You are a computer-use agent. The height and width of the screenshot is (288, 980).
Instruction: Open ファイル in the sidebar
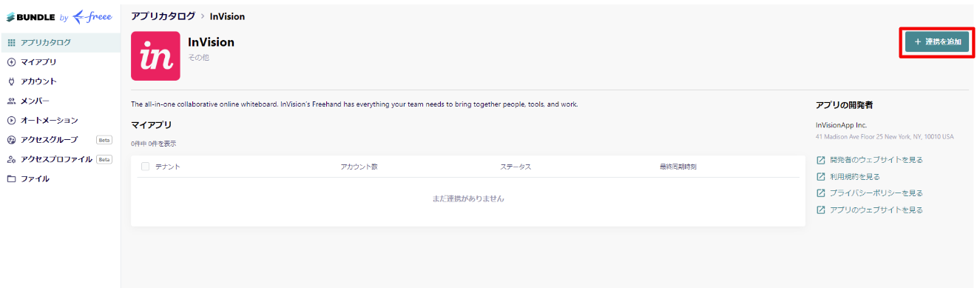[x=60, y=178]
